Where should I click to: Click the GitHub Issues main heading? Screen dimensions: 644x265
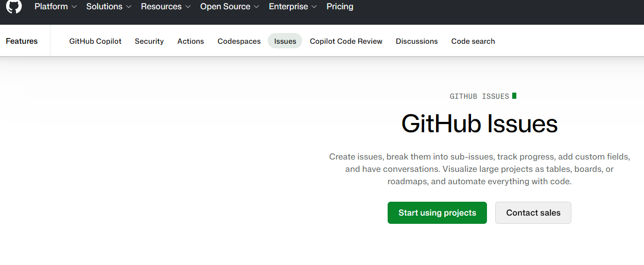pos(479,124)
